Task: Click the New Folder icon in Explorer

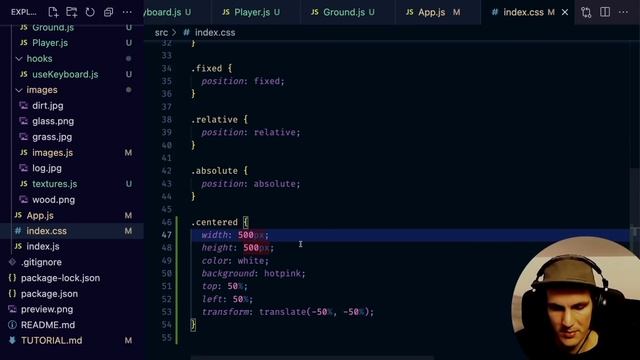Action: point(71,12)
